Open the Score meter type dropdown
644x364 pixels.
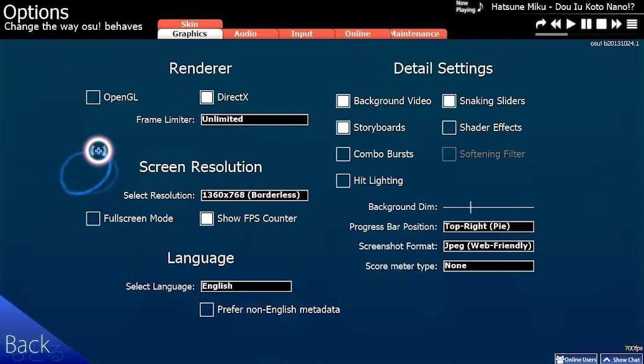489,266
